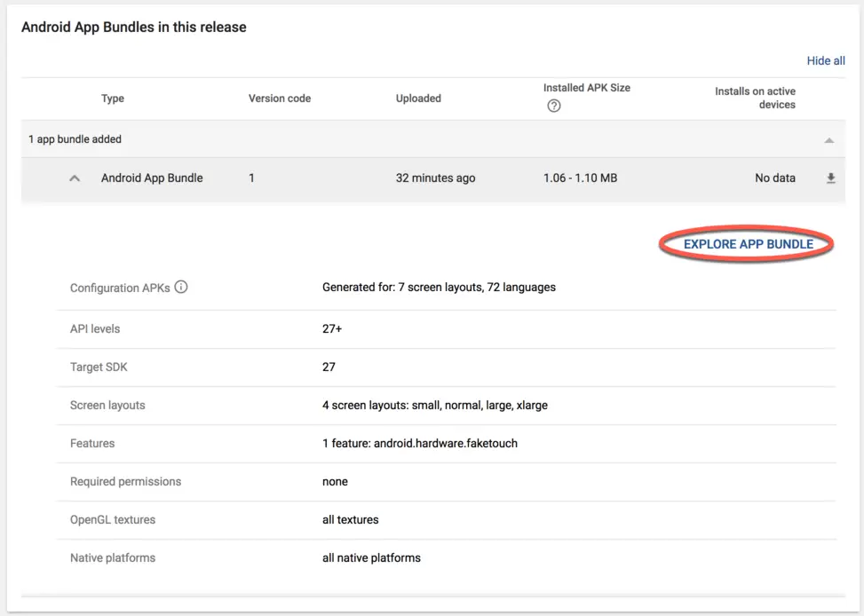Download the Android App Bundle file

pos(830,178)
